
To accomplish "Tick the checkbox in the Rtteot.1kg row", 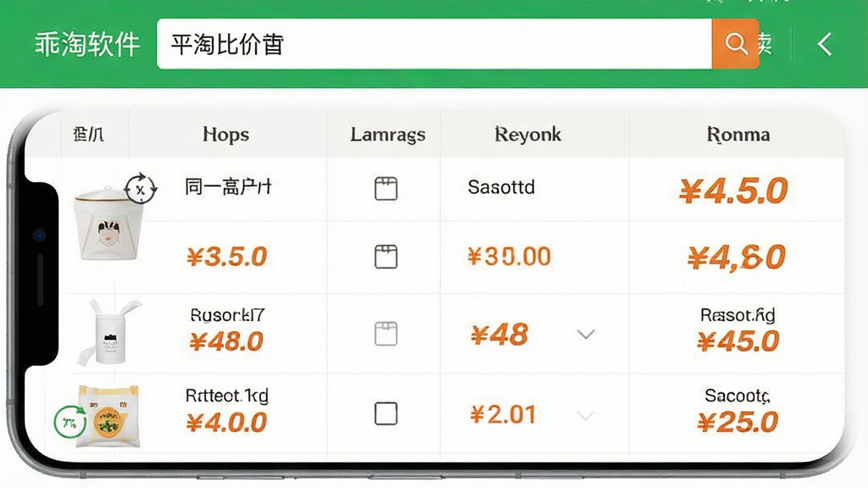I will (x=386, y=413).
